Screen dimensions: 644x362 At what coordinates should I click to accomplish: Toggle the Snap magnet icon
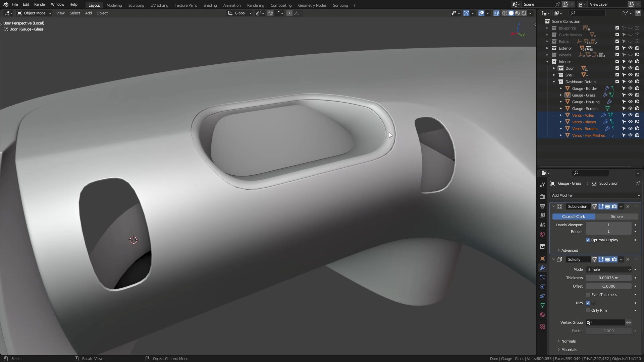(x=270, y=13)
